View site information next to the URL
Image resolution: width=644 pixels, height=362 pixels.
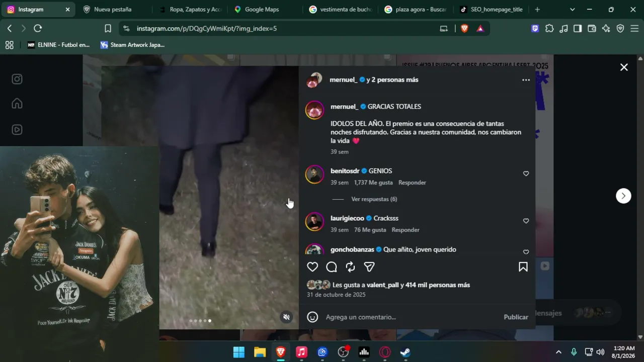pyautogui.click(x=126, y=29)
